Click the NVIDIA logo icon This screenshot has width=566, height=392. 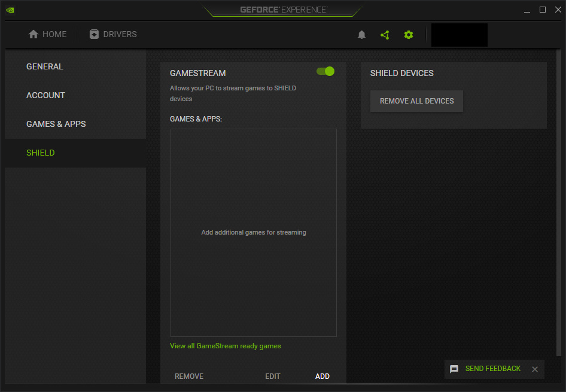[x=10, y=10]
